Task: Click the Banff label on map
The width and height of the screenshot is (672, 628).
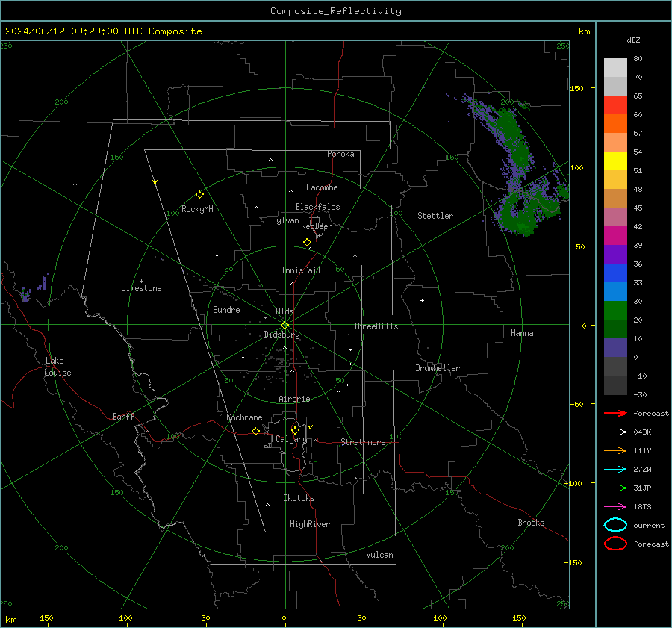Action: (123, 416)
